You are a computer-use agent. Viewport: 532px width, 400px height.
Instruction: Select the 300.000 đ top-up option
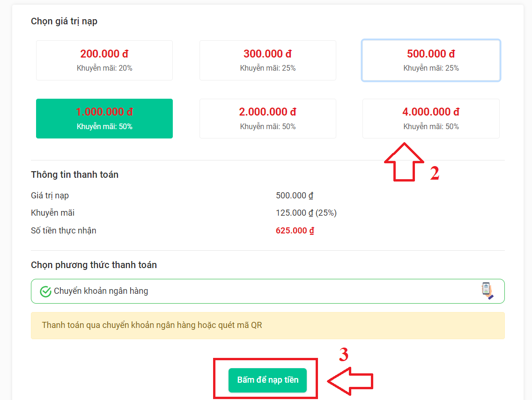tap(268, 60)
